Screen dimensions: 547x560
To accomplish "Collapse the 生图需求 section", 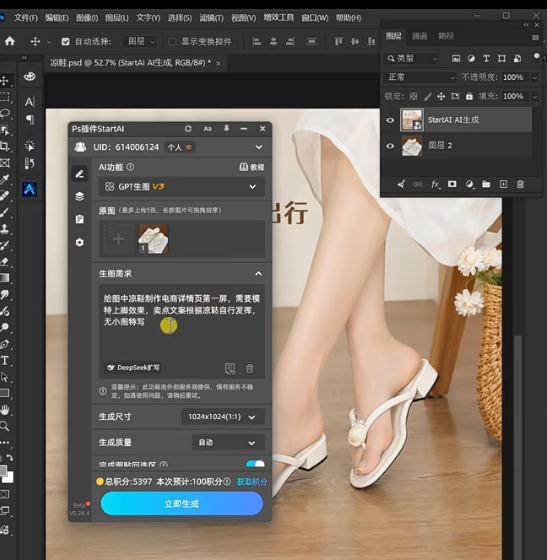I will (x=259, y=274).
